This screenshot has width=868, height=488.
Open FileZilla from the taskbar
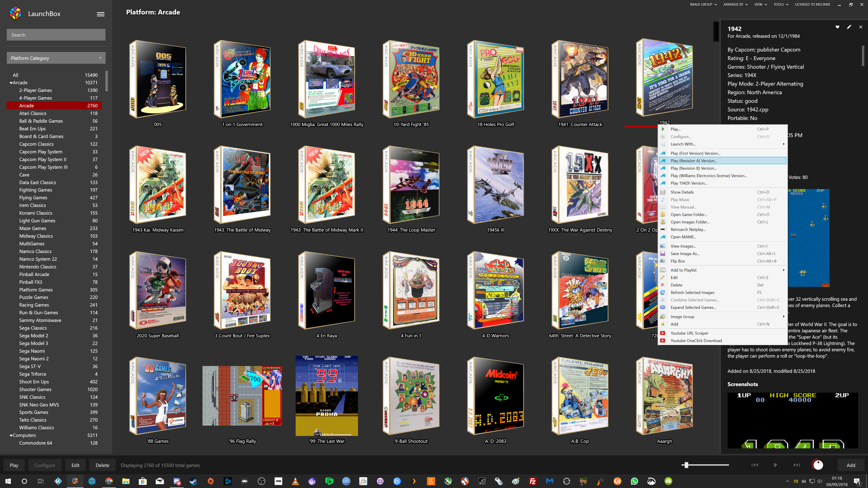tap(533, 481)
